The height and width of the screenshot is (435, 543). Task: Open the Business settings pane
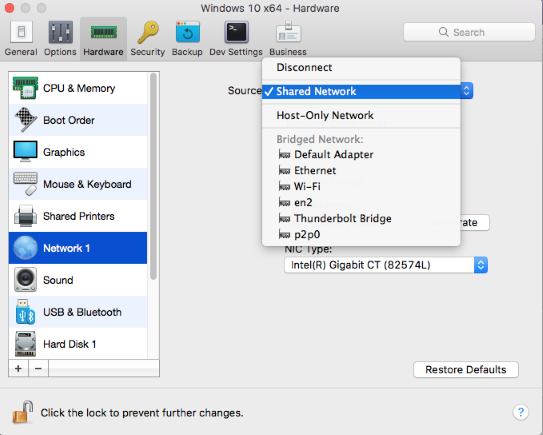288,39
